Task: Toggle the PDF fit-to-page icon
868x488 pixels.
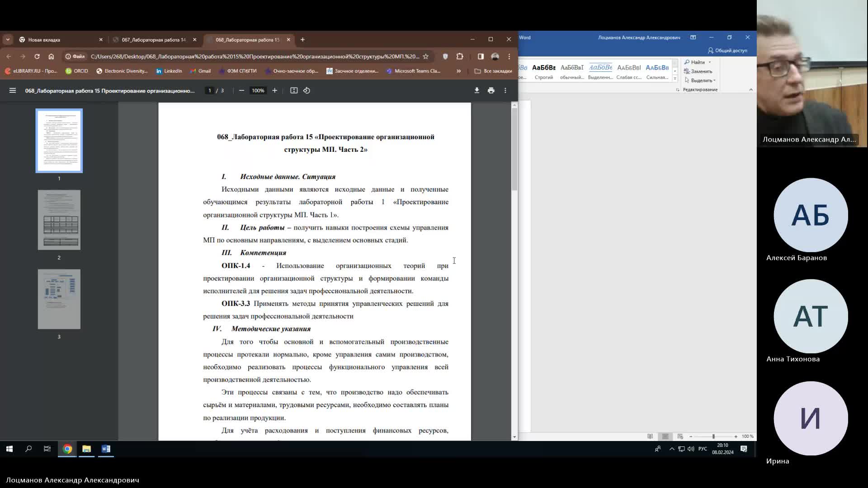Action: (x=294, y=90)
